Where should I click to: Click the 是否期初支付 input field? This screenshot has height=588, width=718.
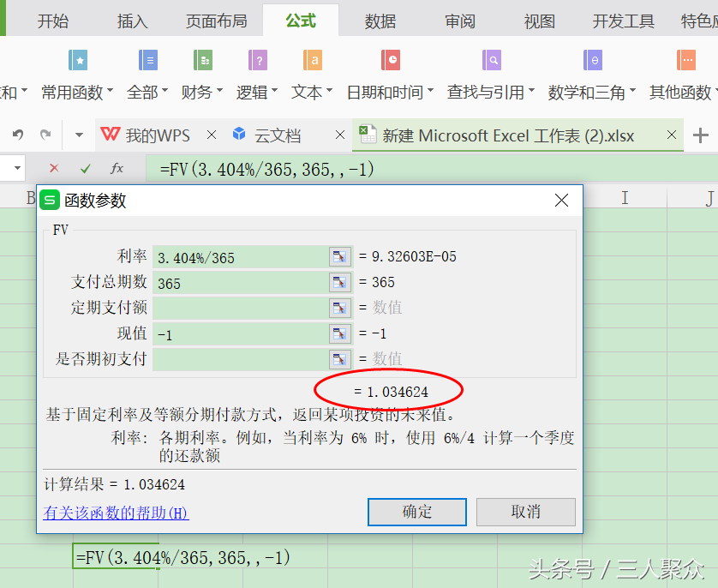pos(241,359)
